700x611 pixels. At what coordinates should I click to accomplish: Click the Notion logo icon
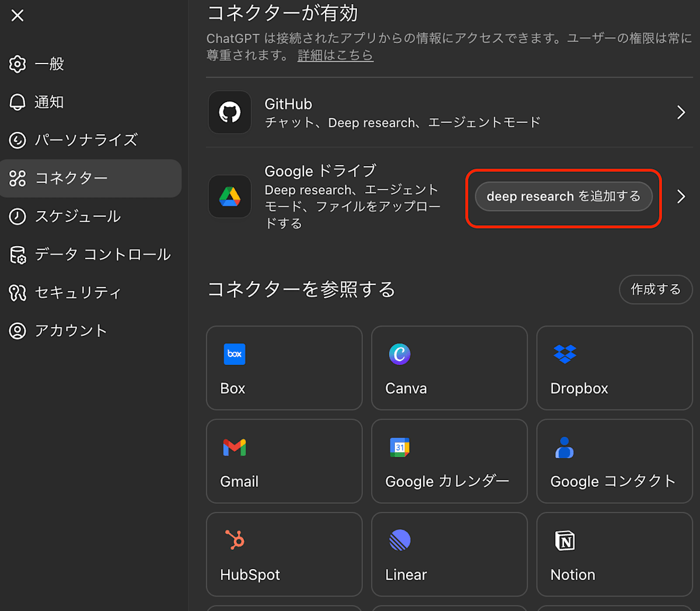[x=565, y=540]
